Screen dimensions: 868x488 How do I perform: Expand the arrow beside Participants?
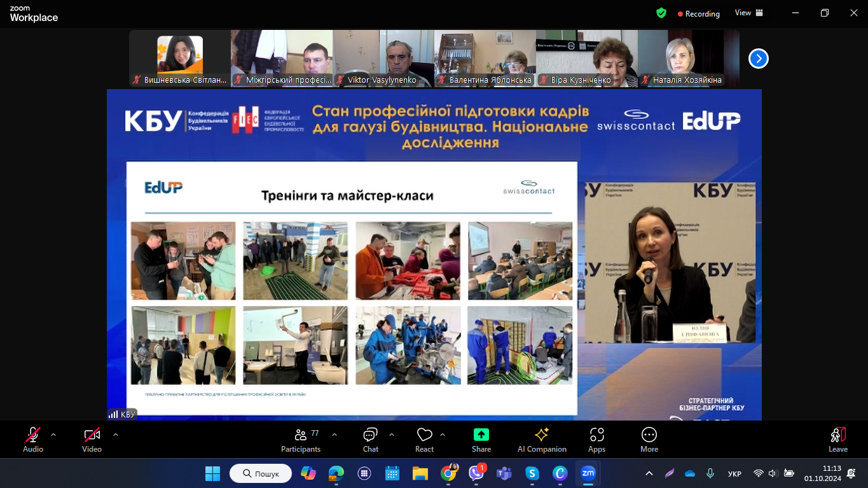point(334,435)
